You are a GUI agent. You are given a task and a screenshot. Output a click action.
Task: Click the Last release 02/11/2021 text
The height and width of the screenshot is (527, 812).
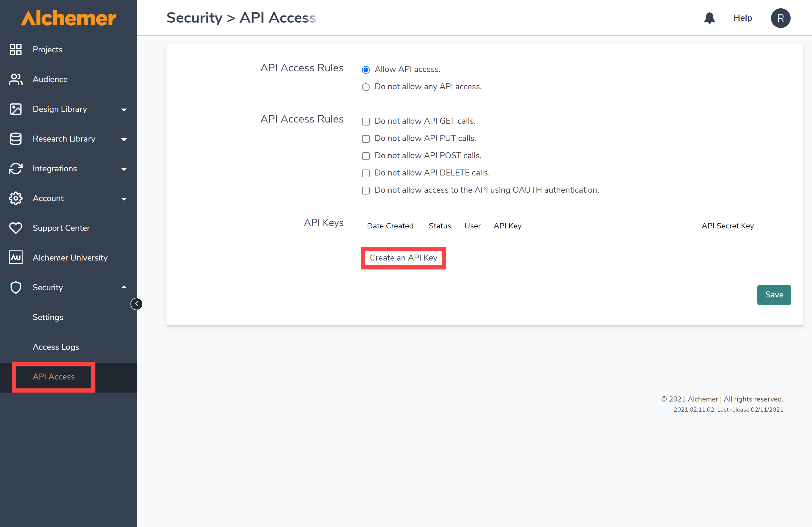[x=750, y=409]
